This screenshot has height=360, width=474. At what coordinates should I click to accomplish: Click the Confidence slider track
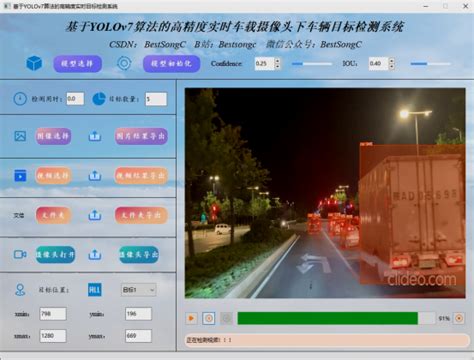click(312, 63)
